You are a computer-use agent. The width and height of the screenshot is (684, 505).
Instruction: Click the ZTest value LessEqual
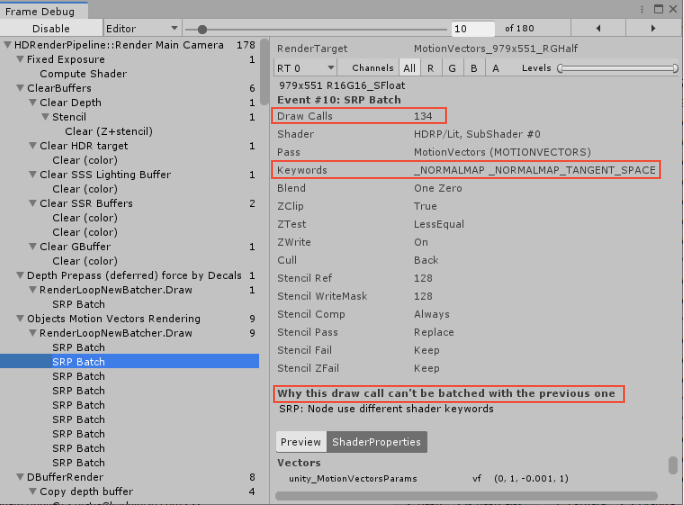click(439, 224)
